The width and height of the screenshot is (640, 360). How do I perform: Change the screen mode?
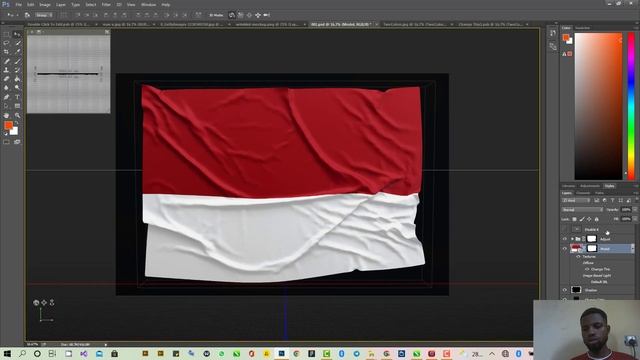(17, 142)
